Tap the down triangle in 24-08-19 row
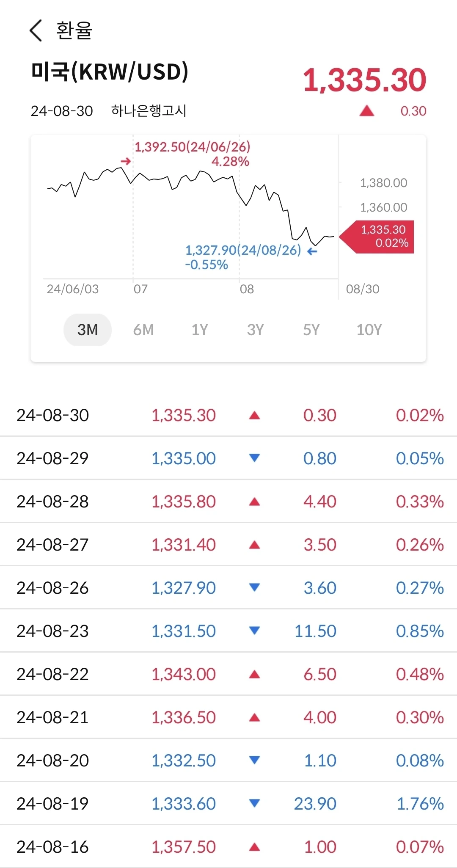The width and height of the screenshot is (457, 868). 254,803
